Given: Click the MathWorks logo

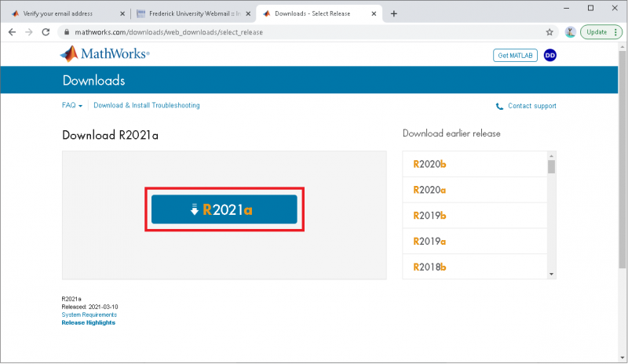Looking at the screenshot, I should (x=104, y=54).
